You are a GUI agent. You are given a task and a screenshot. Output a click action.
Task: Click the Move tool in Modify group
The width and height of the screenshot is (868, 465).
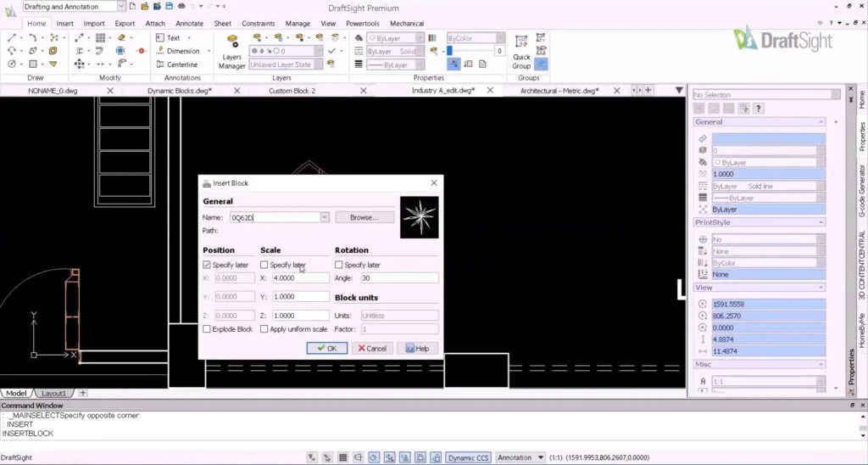point(79,64)
